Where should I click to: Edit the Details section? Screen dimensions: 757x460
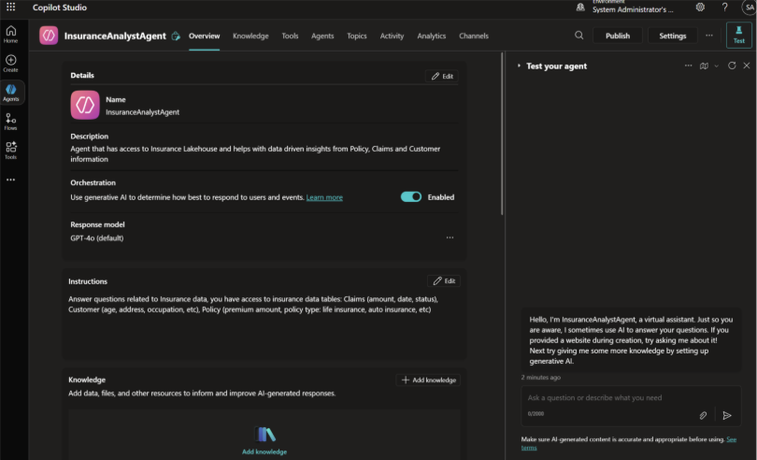point(442,76)
